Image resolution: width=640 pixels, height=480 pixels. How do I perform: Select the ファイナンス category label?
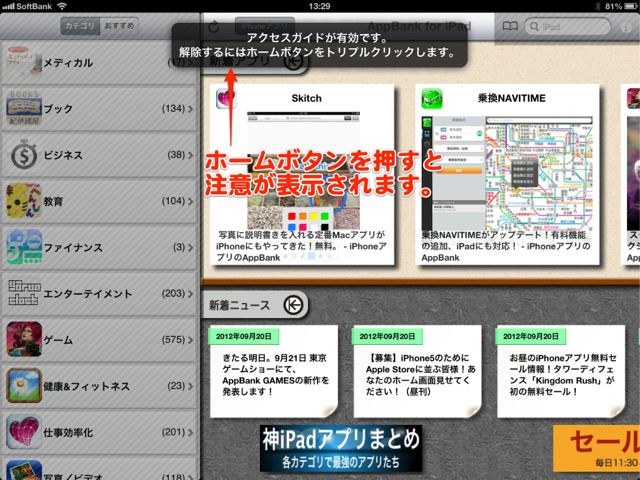coord(73,247)
